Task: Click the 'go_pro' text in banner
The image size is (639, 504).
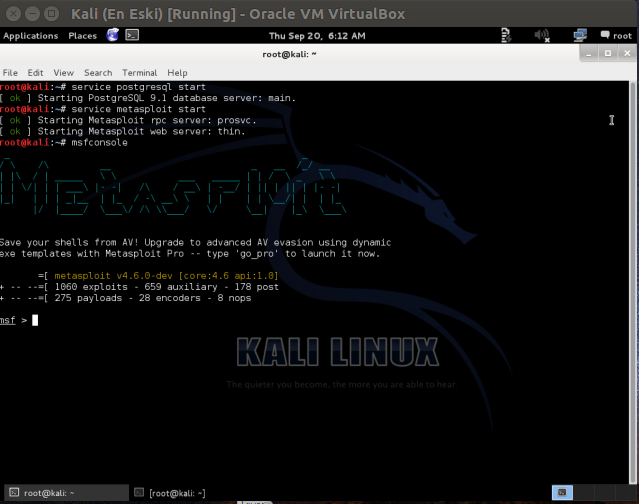Action: 257,253
